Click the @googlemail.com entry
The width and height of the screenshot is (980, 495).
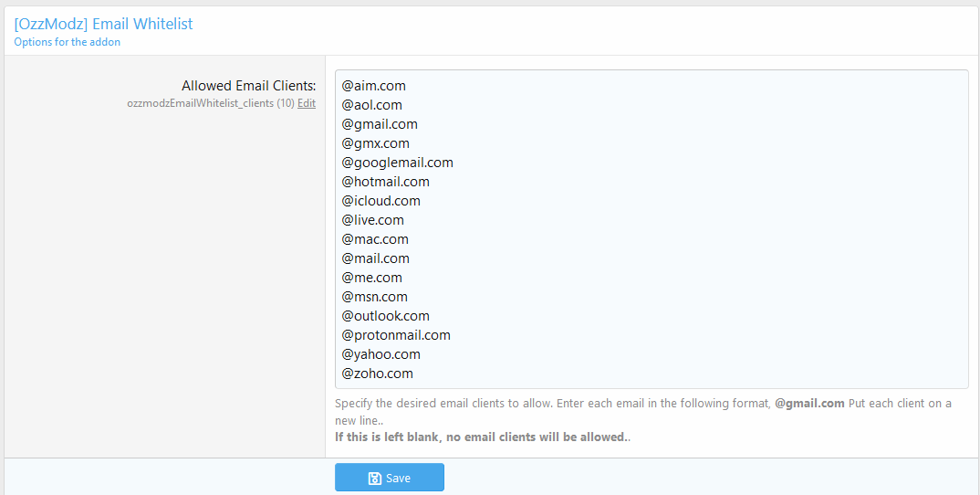[x=398, y=163]
